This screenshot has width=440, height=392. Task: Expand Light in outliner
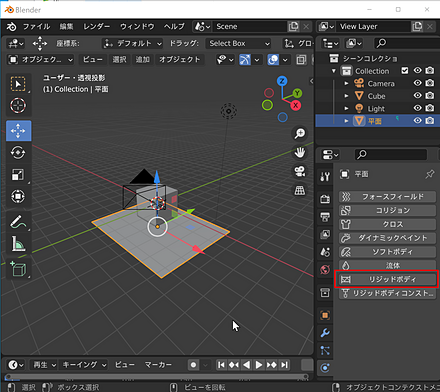coord(346,108)
